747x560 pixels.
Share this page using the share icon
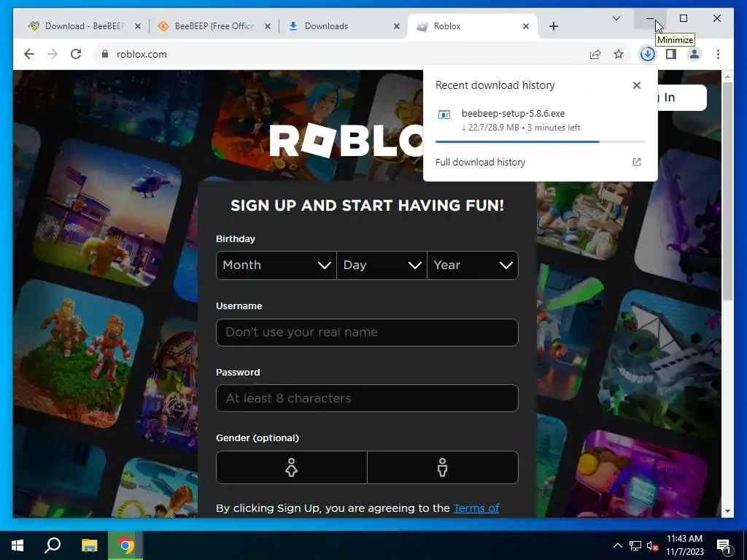(x=595, y=54)
